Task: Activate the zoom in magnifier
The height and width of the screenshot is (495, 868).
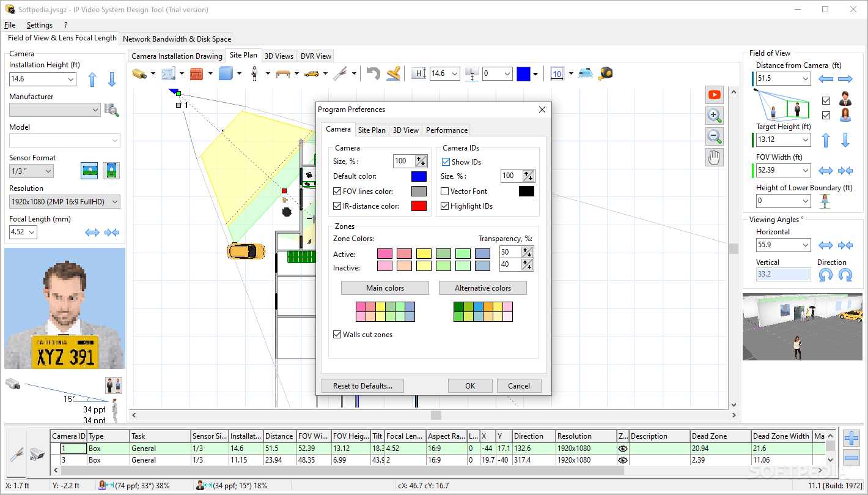Action: (x=714, y=116)
